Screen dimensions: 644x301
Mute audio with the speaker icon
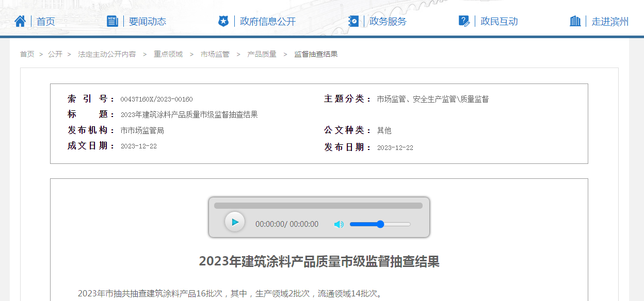pos(339,224)
